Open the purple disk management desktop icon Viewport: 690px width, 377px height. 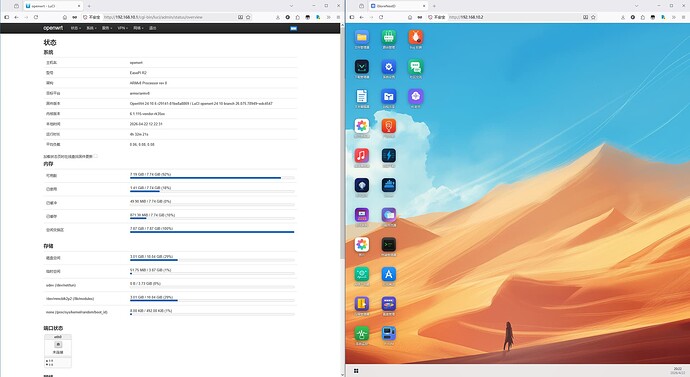click(389, 304)
